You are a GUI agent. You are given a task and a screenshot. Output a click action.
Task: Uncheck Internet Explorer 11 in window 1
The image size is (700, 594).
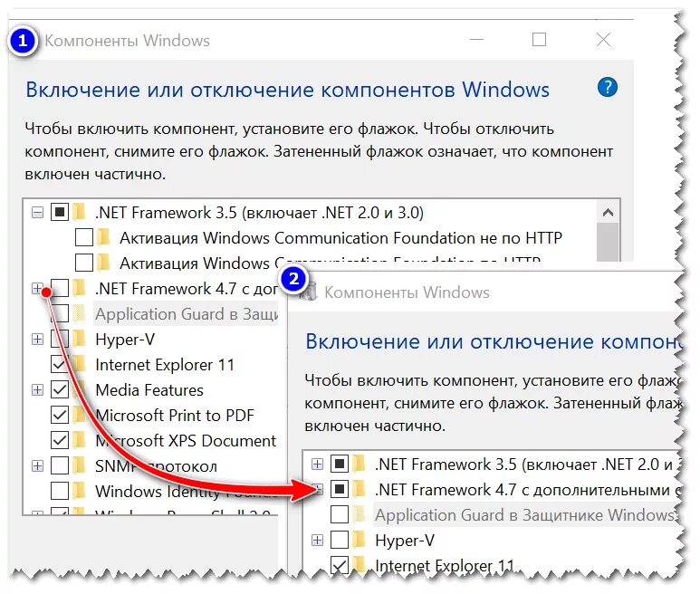pos(60,365)
